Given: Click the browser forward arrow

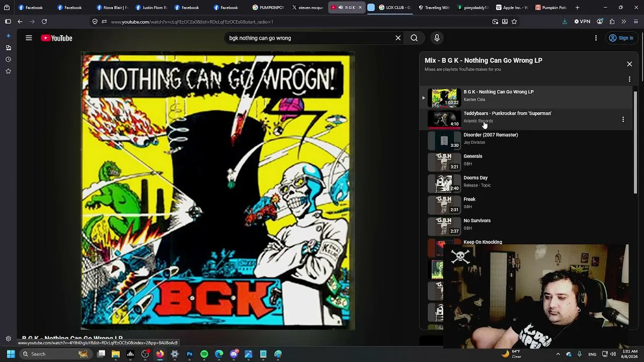Looking at the screenshot, I should click(32, 22).
